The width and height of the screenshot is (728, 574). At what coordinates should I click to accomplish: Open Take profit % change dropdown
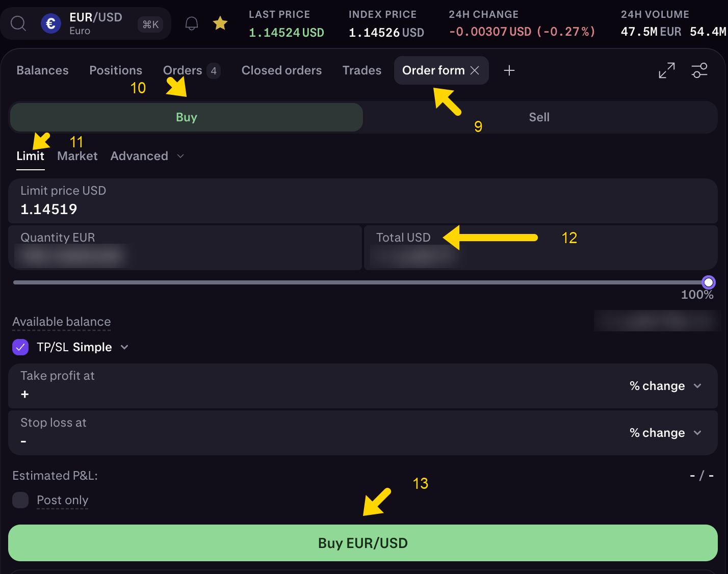(x=666, y=386)
